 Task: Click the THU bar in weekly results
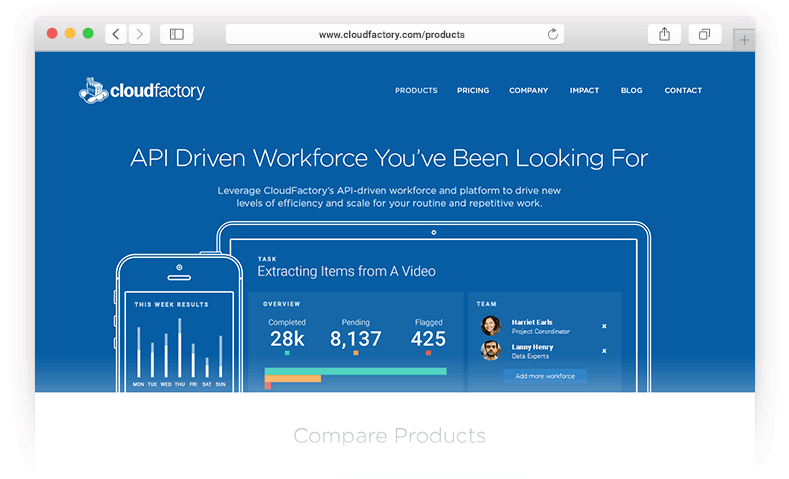180,348
